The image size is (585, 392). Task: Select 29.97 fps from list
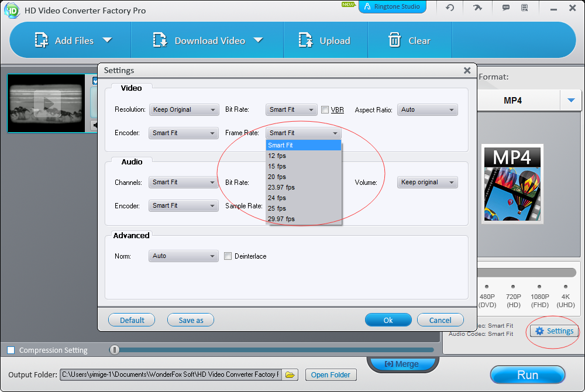pyautogui.click(x=303, y=219)
